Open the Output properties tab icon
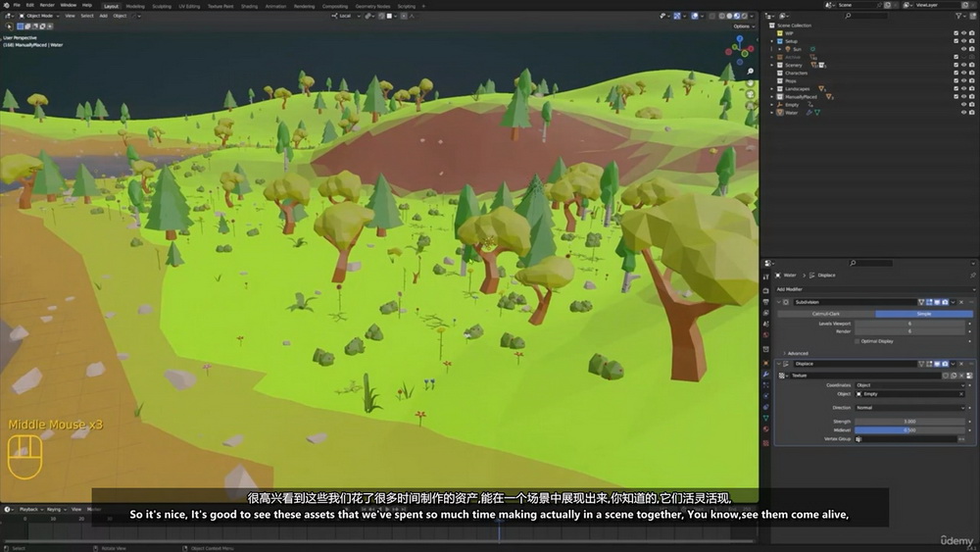 (765, 302)
